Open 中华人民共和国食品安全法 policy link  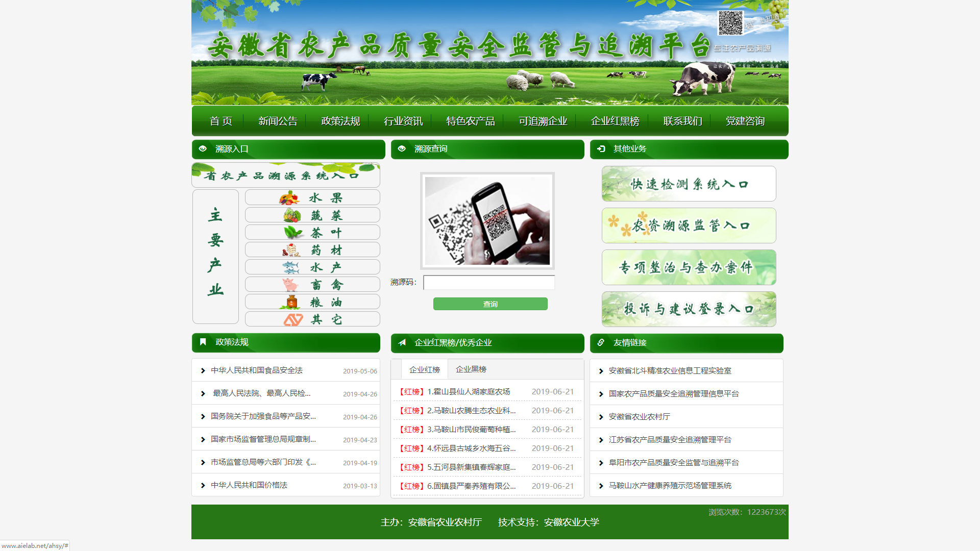[257, 370]
